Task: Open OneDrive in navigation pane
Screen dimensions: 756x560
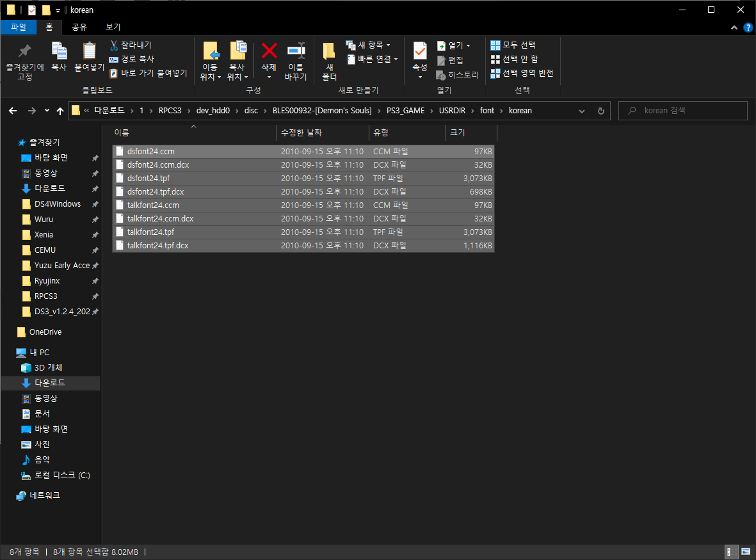Action: pos(40,332)
